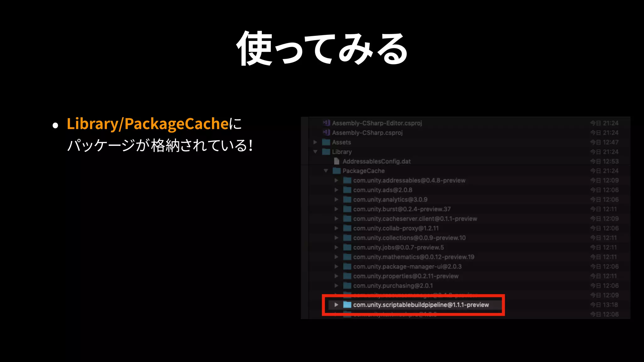The image size is (644, 362).
Task: Select the AddressablesConfig.dat document icon
Action: 336,161
